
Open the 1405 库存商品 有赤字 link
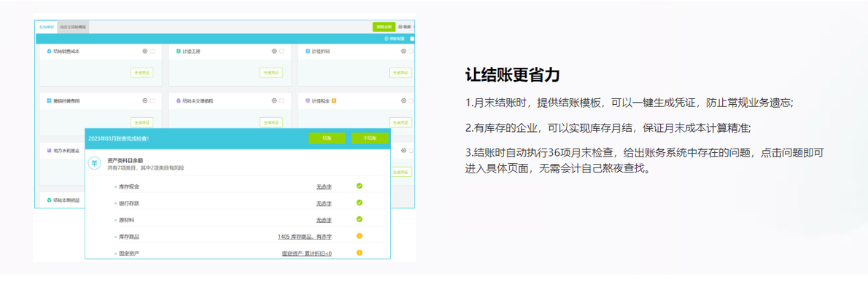tap(304, 237)
